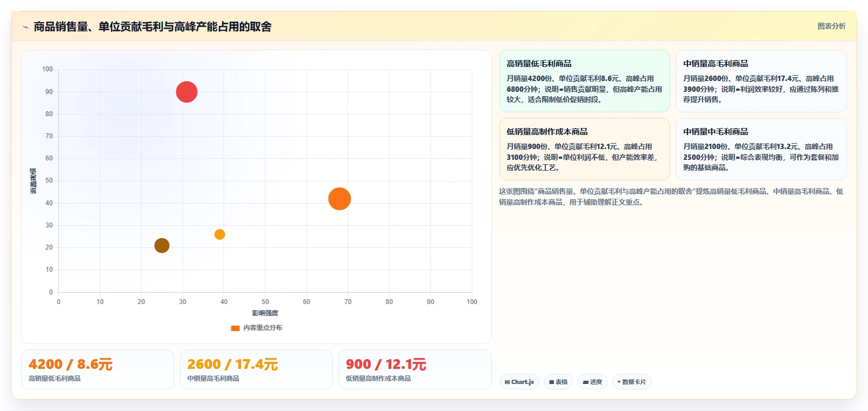Click the summary paragraph starting 这张图围绕
Viewport: 868px width, 411px height.
click(671, 197)
